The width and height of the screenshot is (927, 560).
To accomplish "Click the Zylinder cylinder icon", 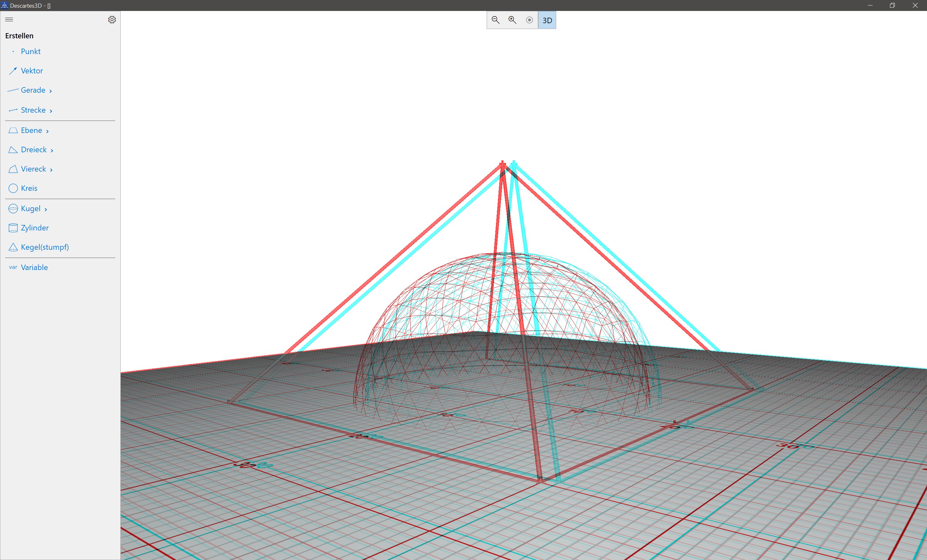I will click(x=13, y=228).
